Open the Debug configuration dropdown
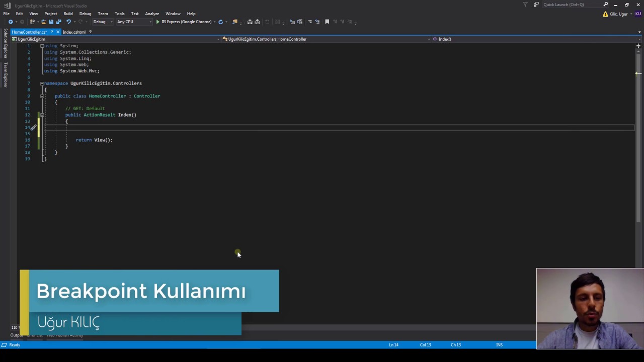This screenshot has height=362, width=644. pyautogui.click(x=102, y=22)
